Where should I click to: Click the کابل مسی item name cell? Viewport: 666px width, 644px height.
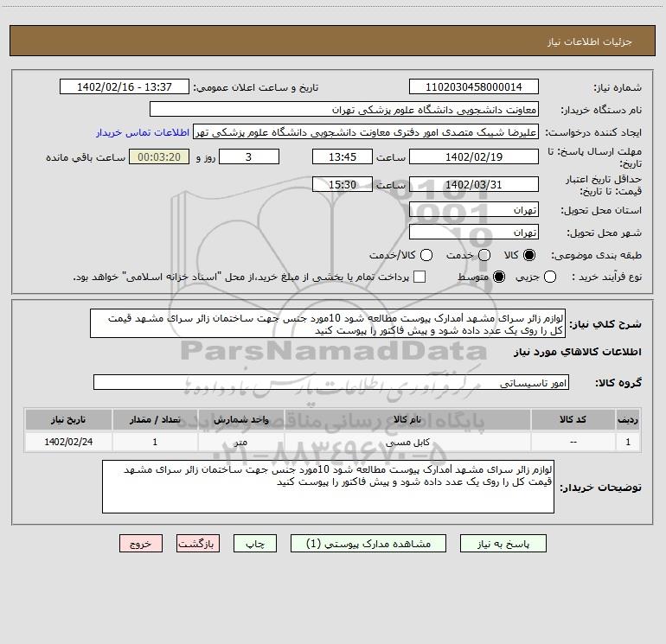407,442
